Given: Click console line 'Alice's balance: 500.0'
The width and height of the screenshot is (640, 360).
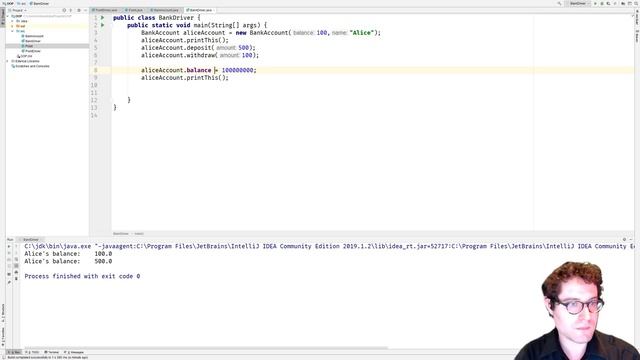Looking at the screenshot, I should pos(68,261).
